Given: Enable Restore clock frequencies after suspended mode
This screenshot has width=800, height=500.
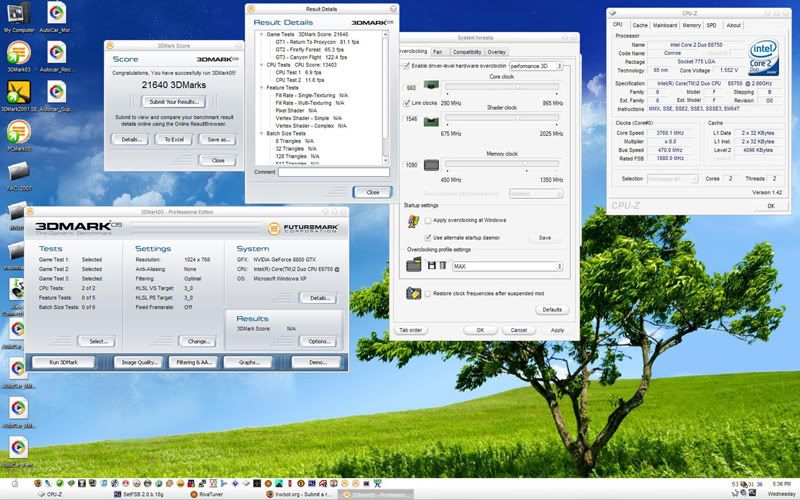Looking at the screenshot, I should click(x=428, y=294).
